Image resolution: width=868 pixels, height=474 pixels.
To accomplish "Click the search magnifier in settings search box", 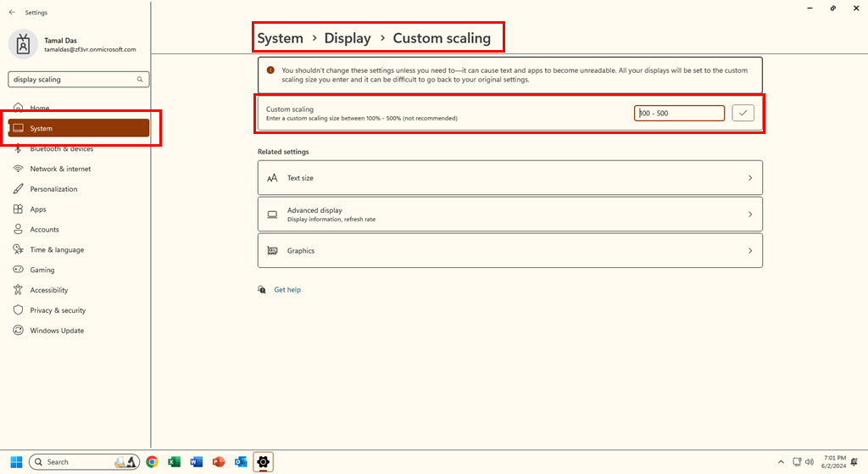I will click(x=140, y=79).
